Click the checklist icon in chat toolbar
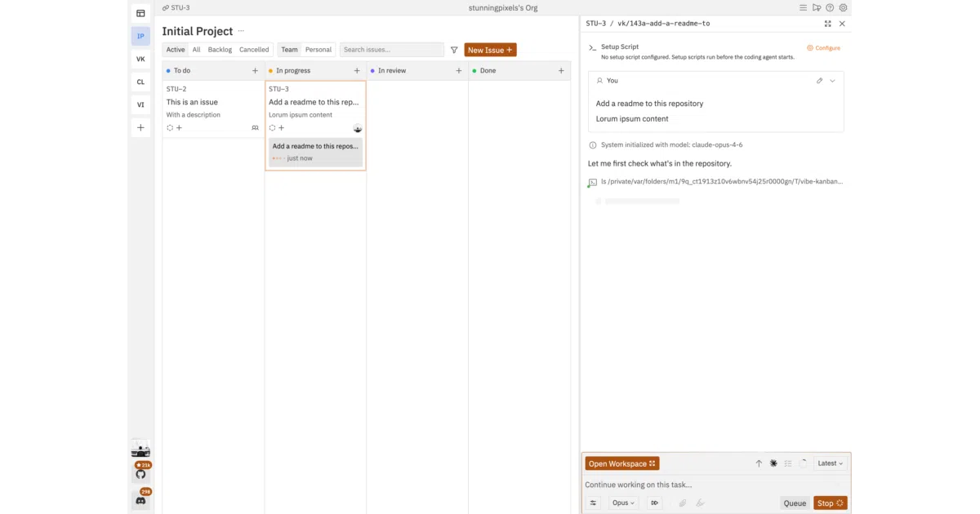The height and width of the screenshot is (514, 980). 788,463
